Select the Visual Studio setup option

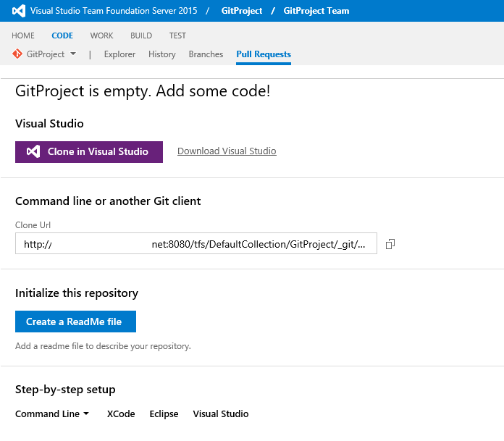(221, 413)
